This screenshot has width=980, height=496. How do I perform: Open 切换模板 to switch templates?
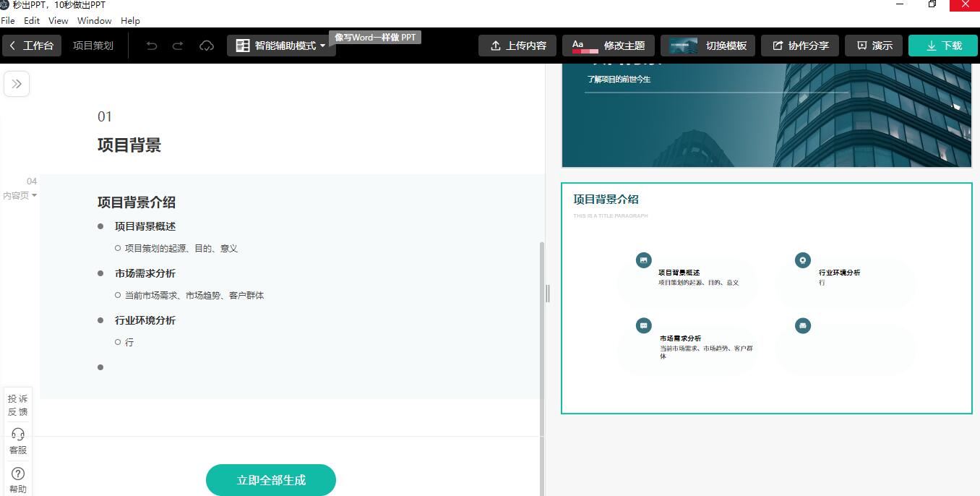click(x=708, y=45)
